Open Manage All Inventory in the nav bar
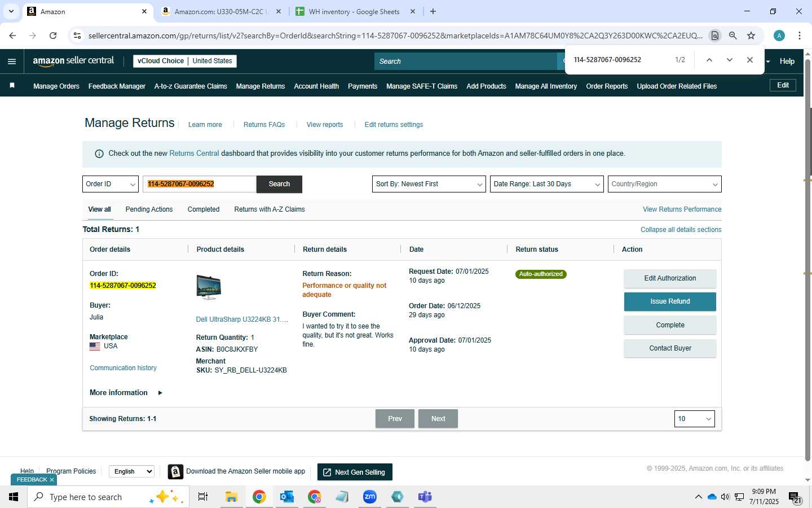Image resolution: width=812 pixels, height=508 pixels. (546, 86)
